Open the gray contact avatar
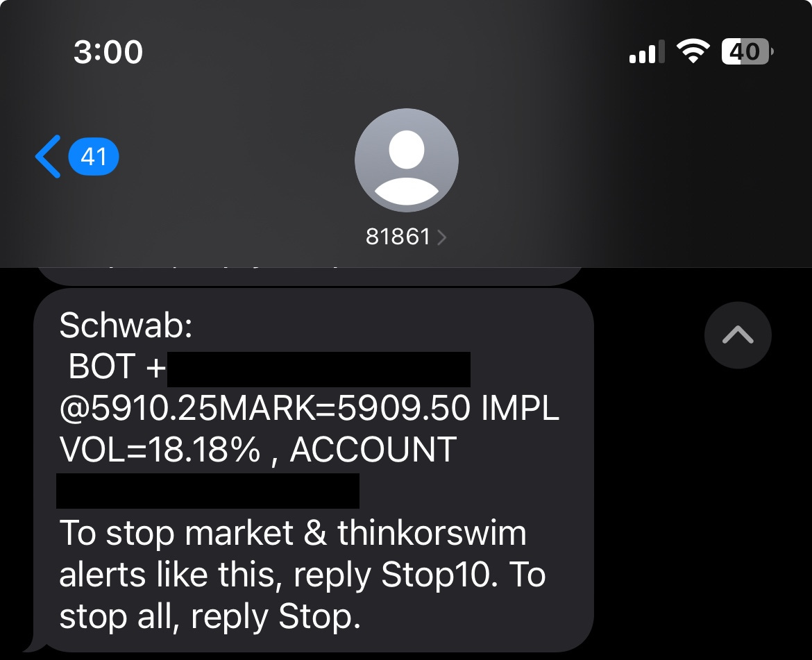 [407, 160]
